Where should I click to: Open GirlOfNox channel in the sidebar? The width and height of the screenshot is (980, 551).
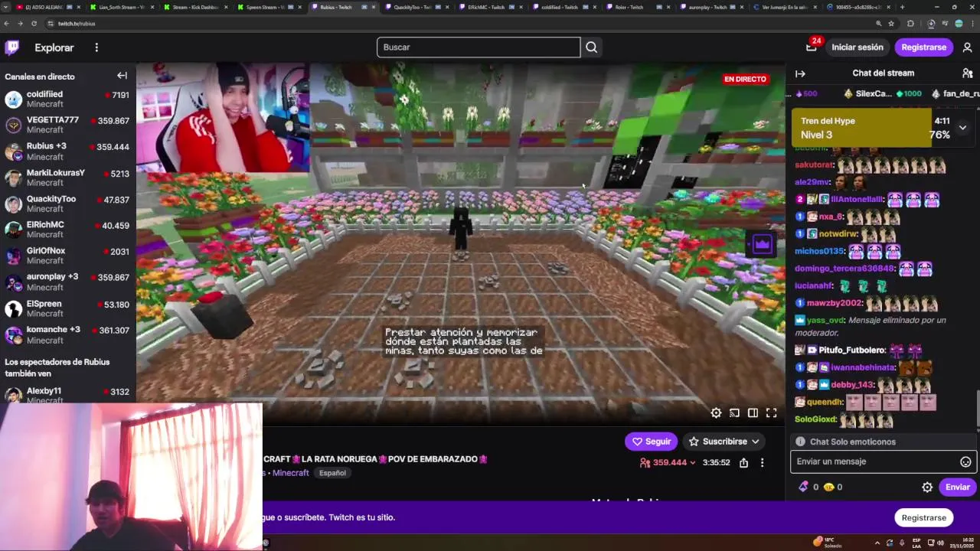pos(67,256)
